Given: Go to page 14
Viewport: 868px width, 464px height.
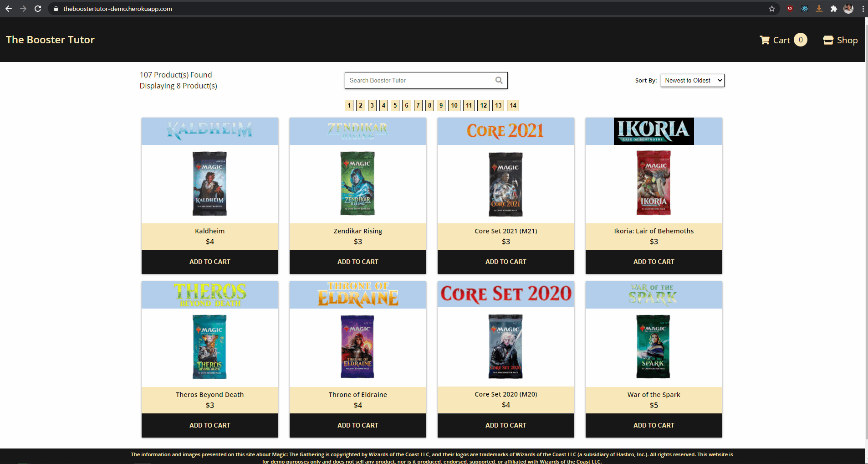Looking at the screenshot, I should pos(513,105).
